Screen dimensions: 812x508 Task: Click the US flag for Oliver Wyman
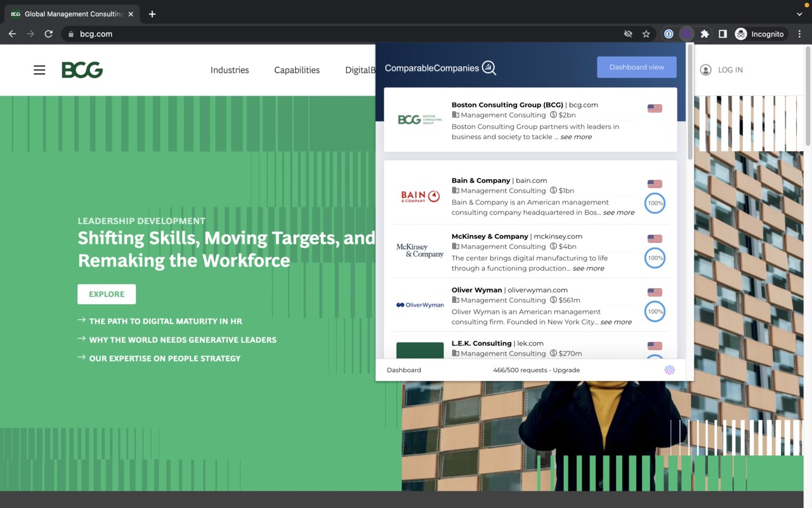[x=655, y=293]
